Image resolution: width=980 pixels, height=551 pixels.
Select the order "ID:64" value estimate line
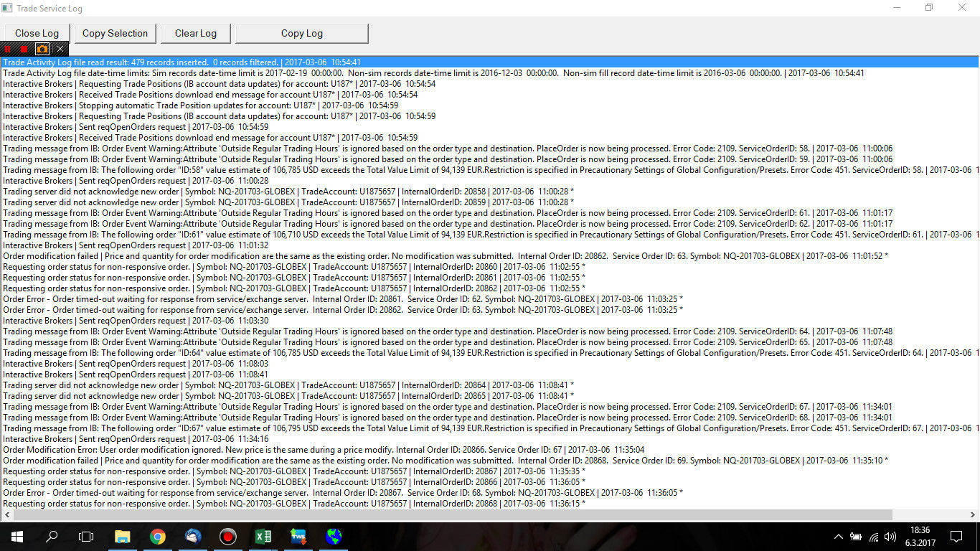(490, 353)
